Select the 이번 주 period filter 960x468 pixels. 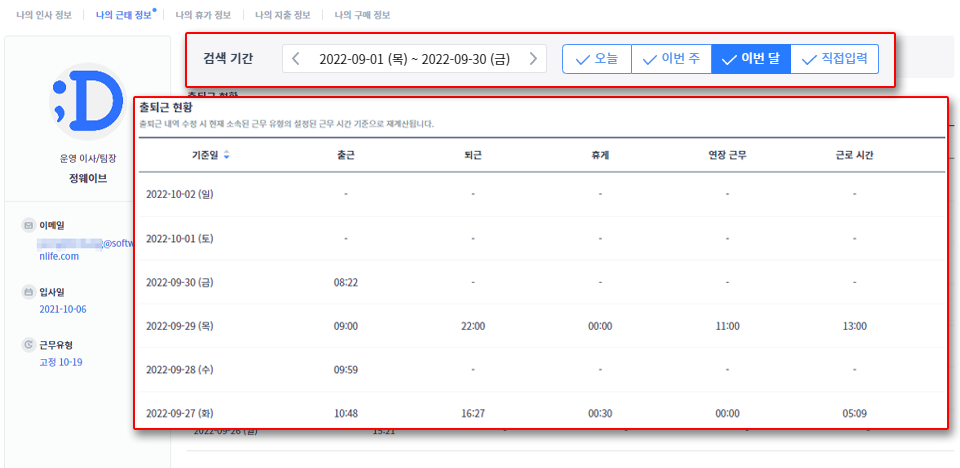[671, 59]
